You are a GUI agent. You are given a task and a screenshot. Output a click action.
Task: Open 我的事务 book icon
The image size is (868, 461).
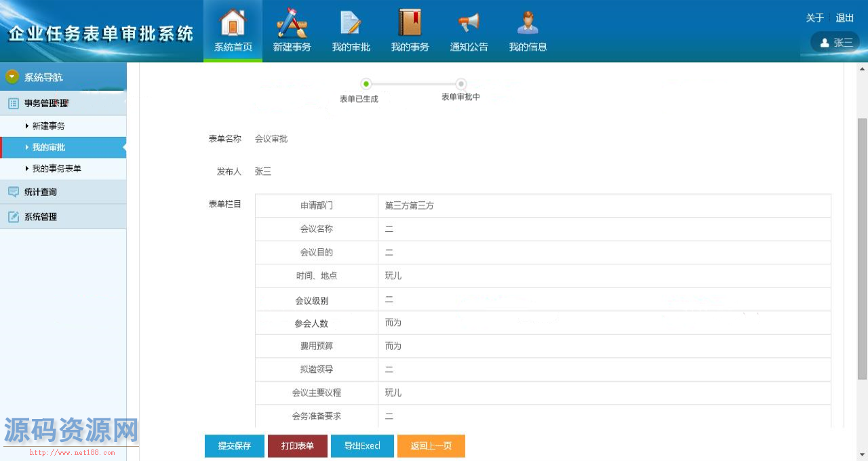[x=410, y=22]
